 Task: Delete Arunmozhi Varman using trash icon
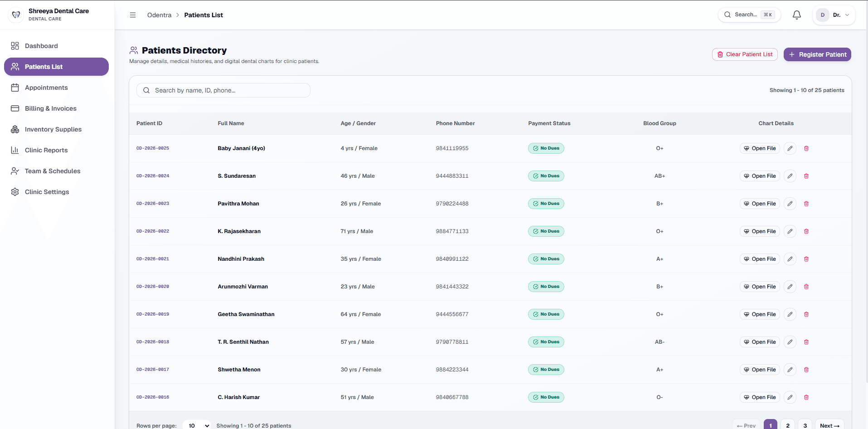pos(806,287)
